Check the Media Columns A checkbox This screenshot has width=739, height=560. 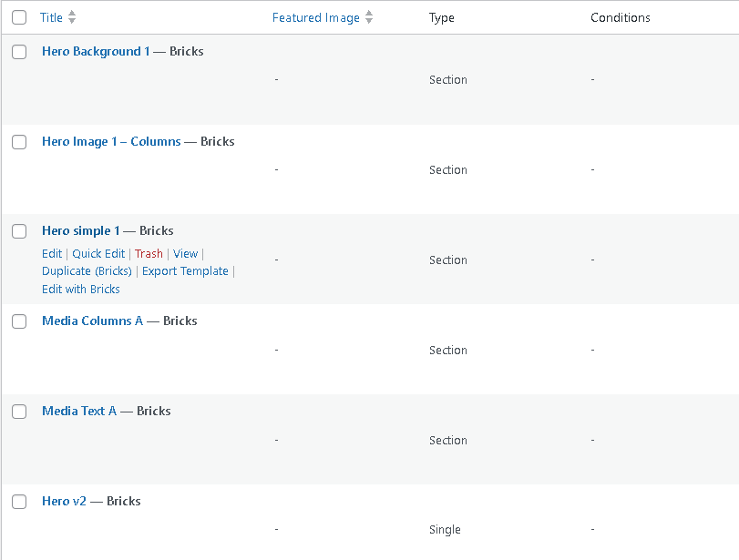click(19, 321)
